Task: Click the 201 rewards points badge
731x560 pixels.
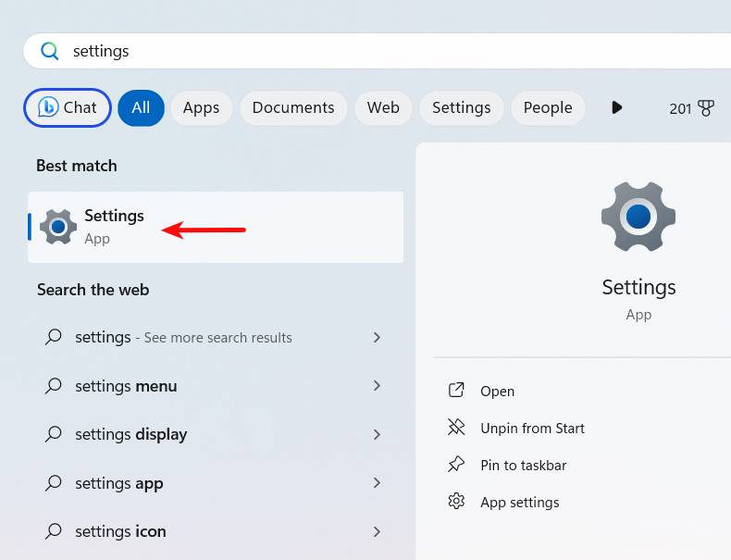Action: tap(692, 108)
